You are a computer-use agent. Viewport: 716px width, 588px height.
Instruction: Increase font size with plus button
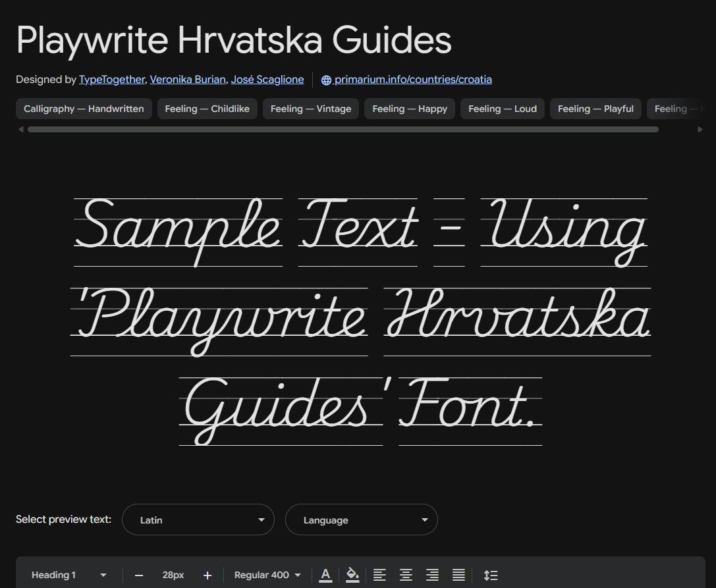(x=207, y=575)
